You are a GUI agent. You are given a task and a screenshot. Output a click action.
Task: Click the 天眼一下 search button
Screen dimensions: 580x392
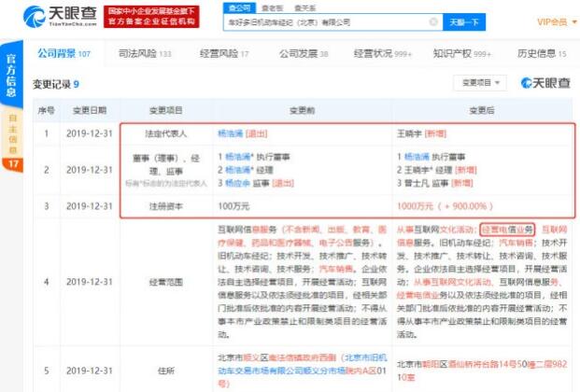coord(464,22)
